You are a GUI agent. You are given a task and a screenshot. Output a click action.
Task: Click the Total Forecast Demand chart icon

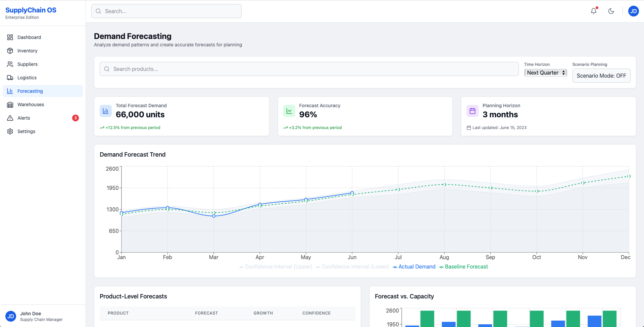pos(106,111)
